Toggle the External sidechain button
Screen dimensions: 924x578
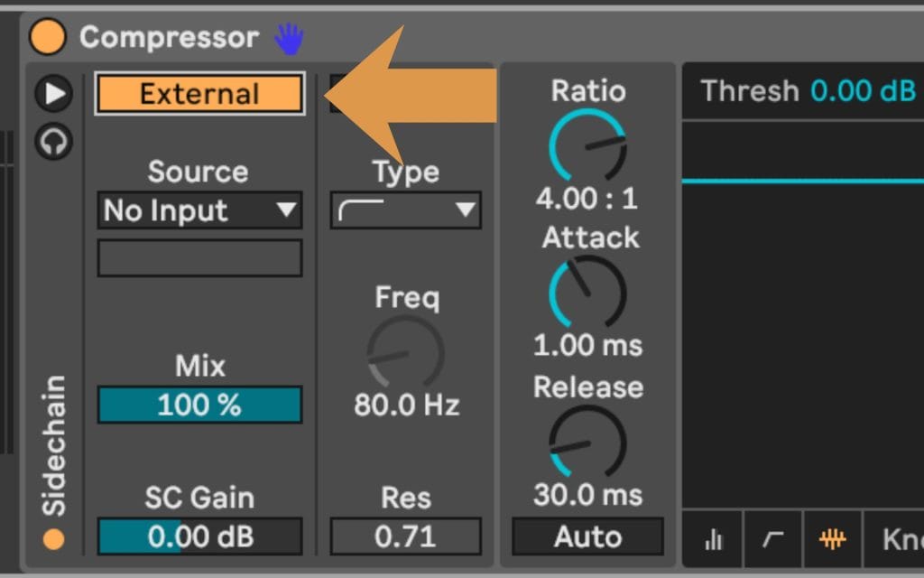pos(199,94)
